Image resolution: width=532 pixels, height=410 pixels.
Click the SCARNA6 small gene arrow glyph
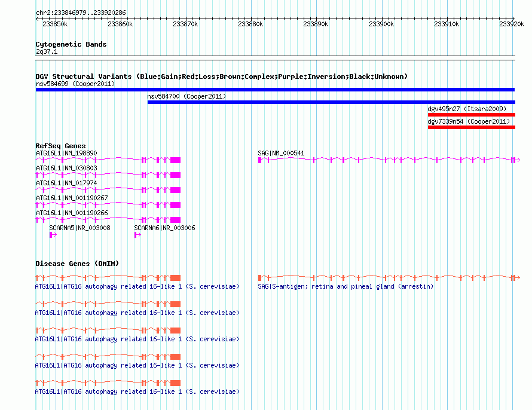pyautogui.click(x=137, y=235)
